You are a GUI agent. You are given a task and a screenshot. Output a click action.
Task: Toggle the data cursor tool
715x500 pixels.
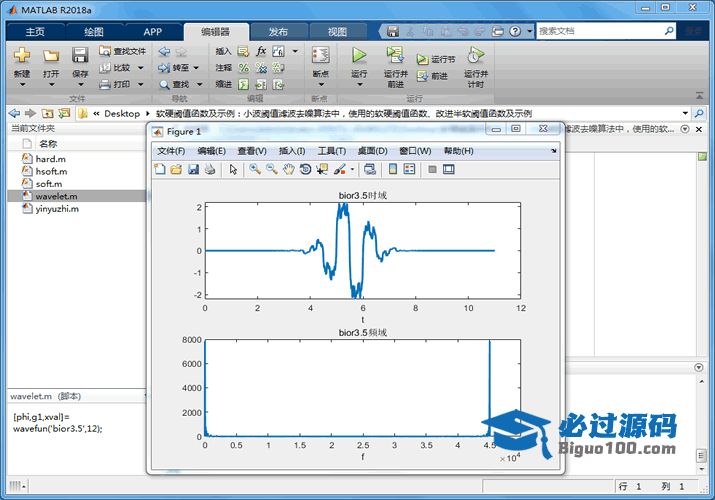coord(322,170)
